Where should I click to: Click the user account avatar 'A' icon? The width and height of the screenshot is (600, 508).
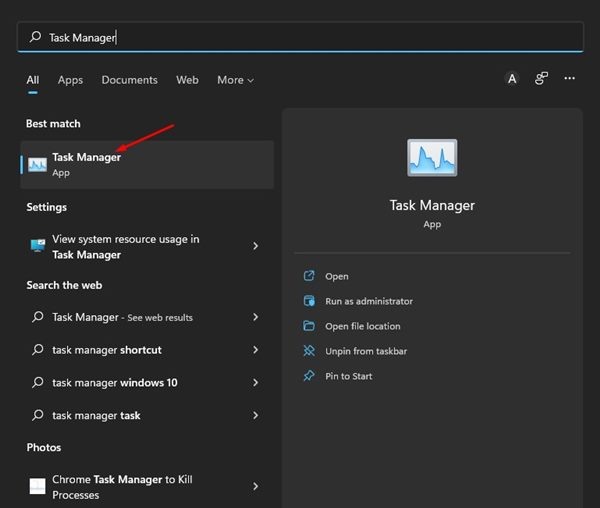tap(512, 79)
